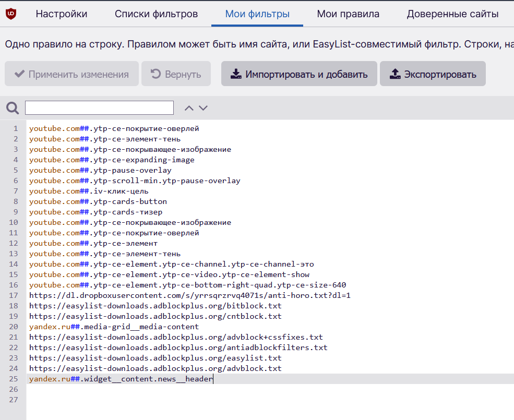Screen dimensions: 514x420
Task: Jump to next search match arrow
Action: tap(203, 108)
